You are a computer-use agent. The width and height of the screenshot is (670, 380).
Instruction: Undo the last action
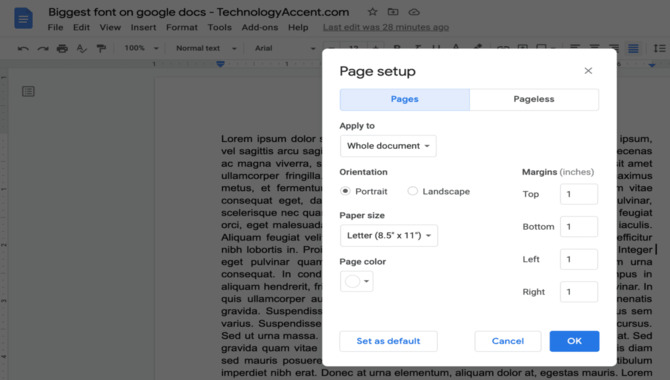coord(23,48)
